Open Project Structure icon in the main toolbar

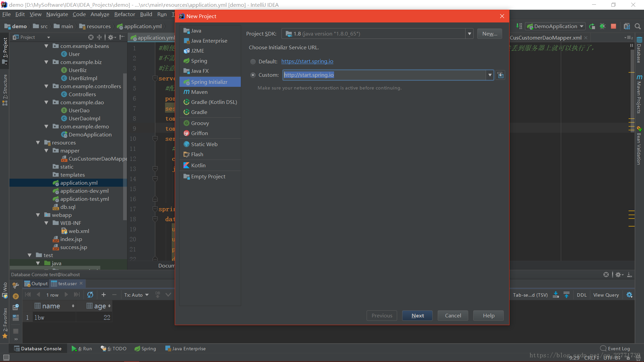627,26
